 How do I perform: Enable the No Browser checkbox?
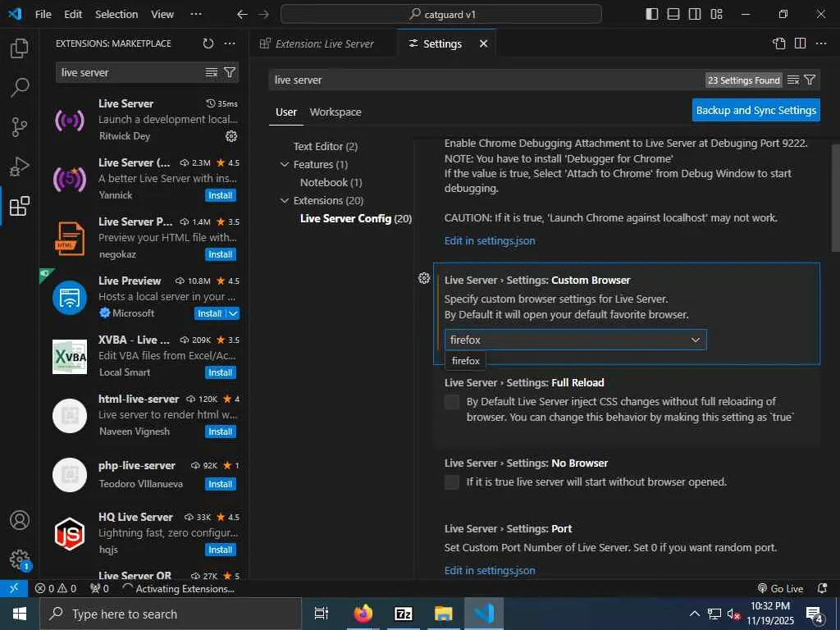click(x=452, y=482)
